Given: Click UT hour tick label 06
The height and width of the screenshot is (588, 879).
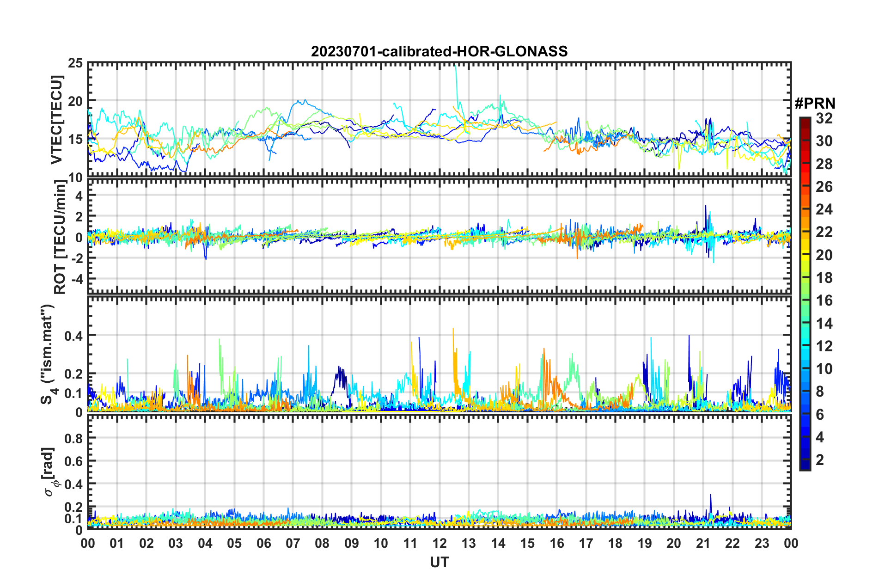Looking at the screenshot, I should point(264,543).
